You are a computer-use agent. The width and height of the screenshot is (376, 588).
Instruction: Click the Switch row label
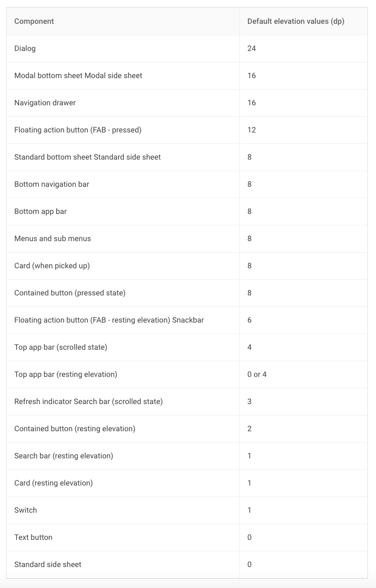[x=25, y=510]
